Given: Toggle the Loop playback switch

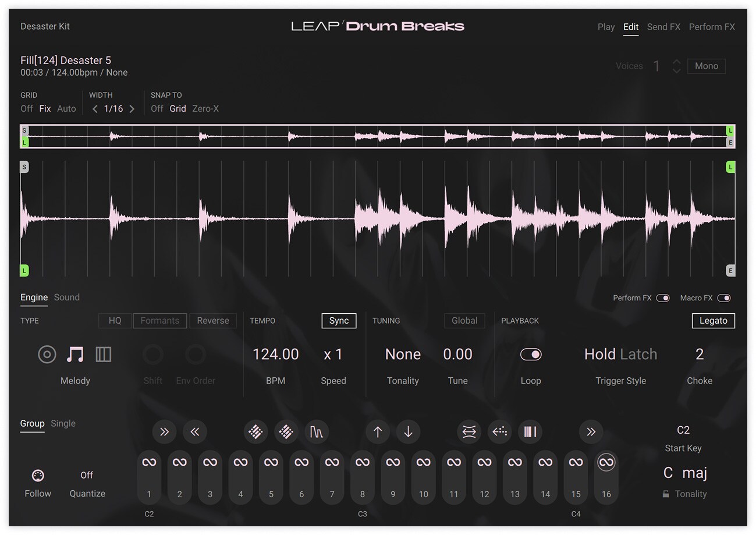Looking at the screenshot, I should point(530,355).
